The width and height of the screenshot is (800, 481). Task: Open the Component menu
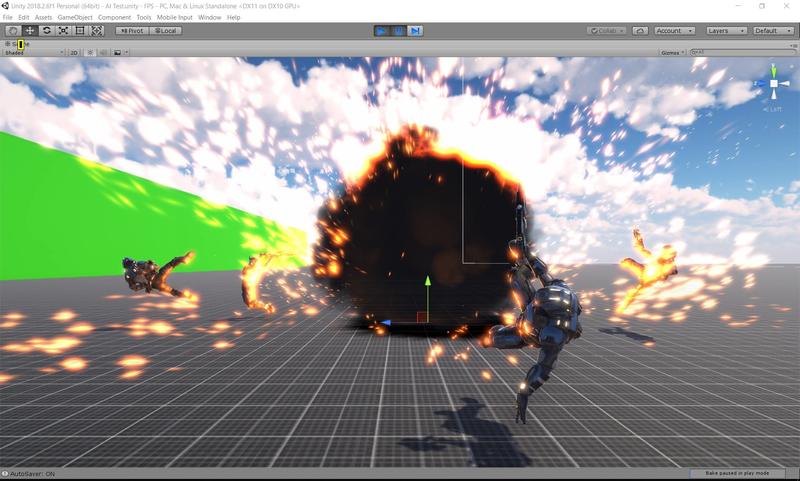[114, 17]
